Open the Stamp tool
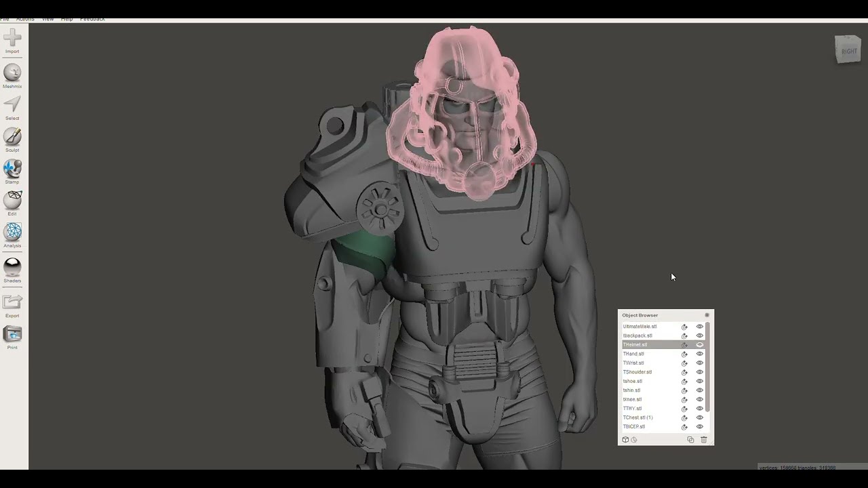 [x=12, y=171]
